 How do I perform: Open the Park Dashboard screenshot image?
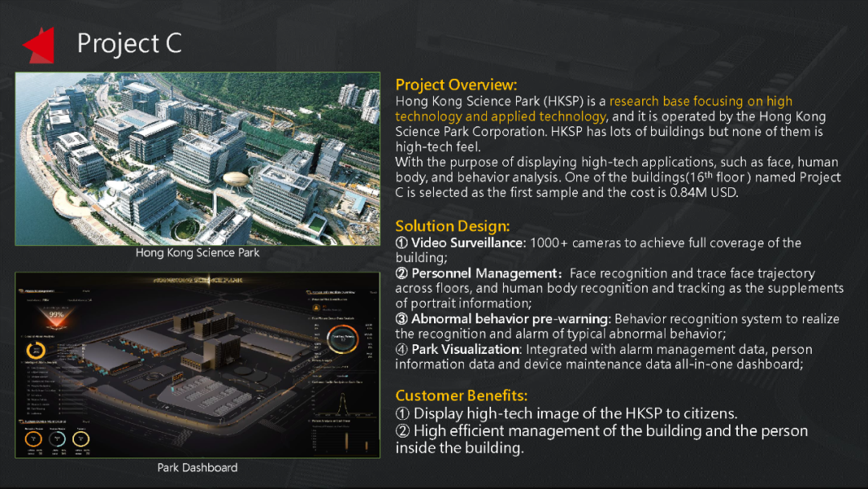(x=198, y=365)
